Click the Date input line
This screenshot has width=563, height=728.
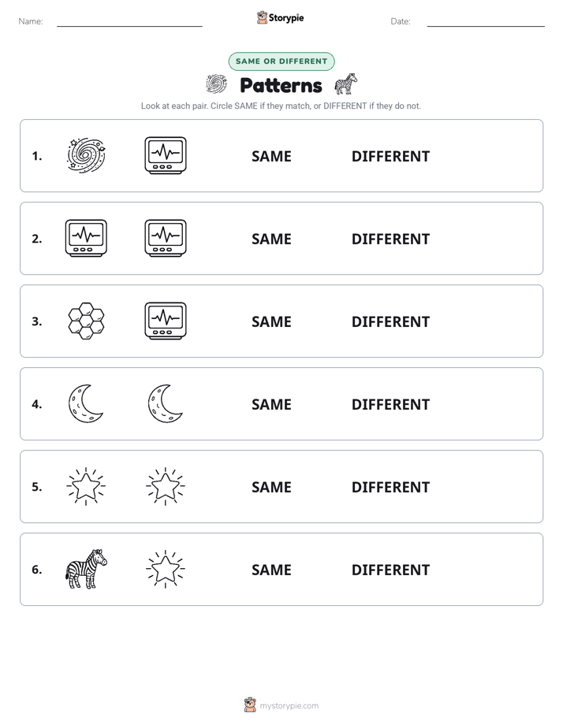click(x=486, y=22)
